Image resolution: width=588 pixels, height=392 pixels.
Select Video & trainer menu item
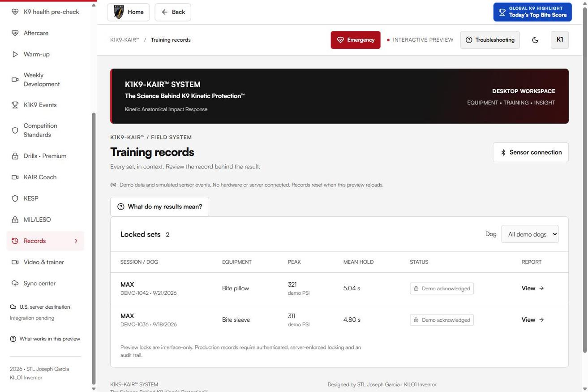point(45,262)
